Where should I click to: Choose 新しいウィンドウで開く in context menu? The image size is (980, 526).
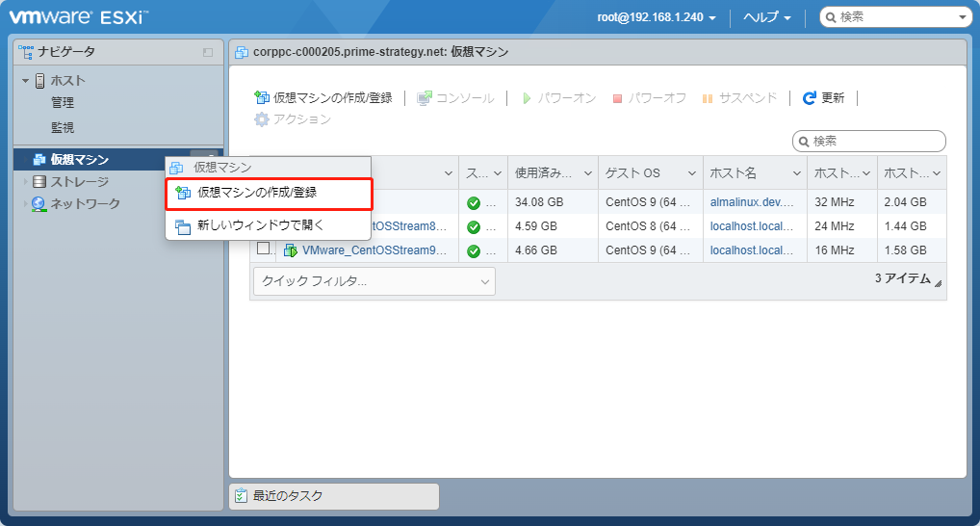[x=269, y=225]
